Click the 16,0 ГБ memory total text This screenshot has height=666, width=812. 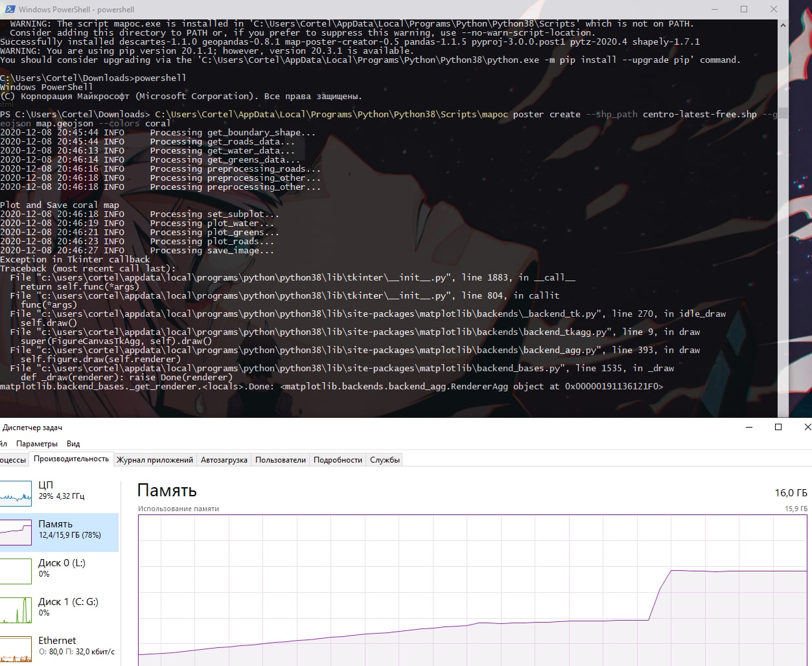click(791, 493)
